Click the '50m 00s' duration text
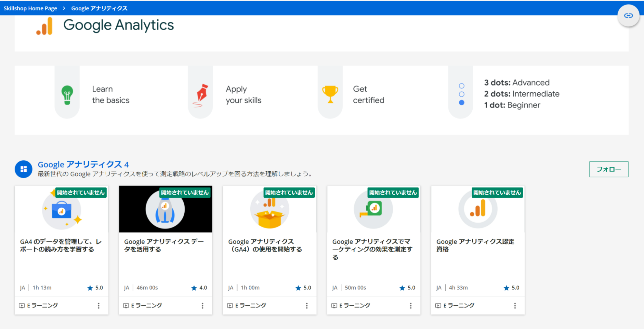Image resolution: width=644 pixels, height=329 pixels. [x=355, y=288]
